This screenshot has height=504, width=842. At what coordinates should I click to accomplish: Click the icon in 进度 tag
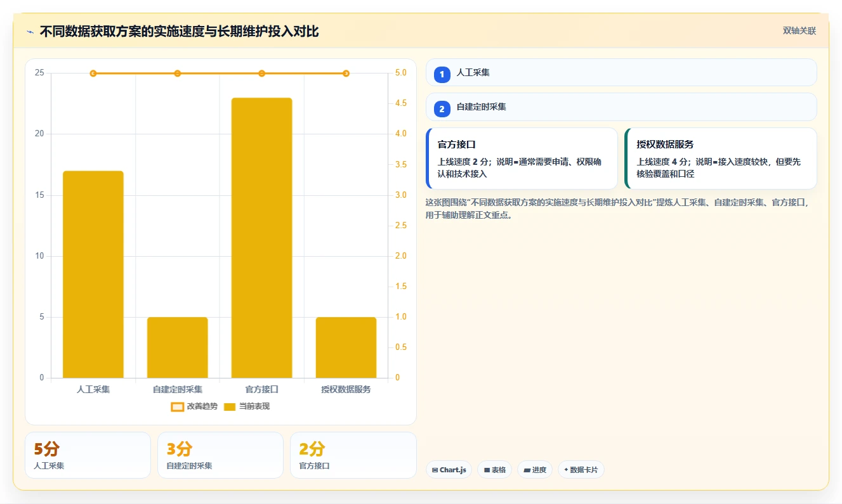coord(527,470)
